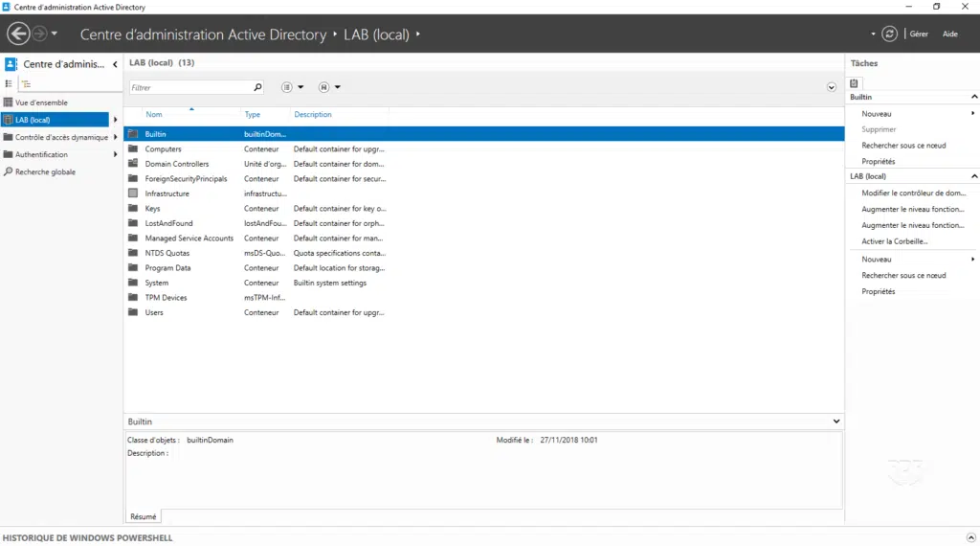980x546 pixels.
Task: Click the Domain Controllers row name
Action: pos(177,164)
